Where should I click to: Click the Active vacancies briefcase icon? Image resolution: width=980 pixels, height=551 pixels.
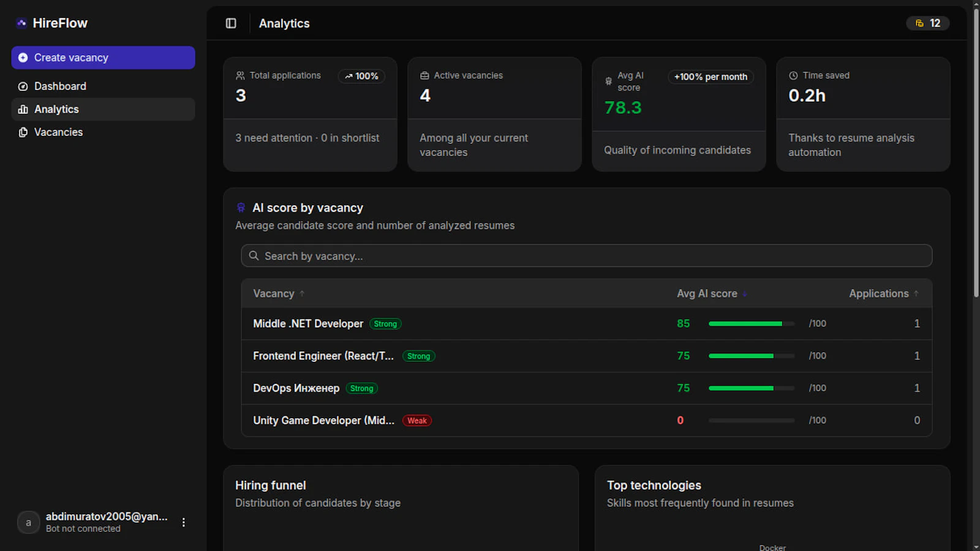pos(424,75)
